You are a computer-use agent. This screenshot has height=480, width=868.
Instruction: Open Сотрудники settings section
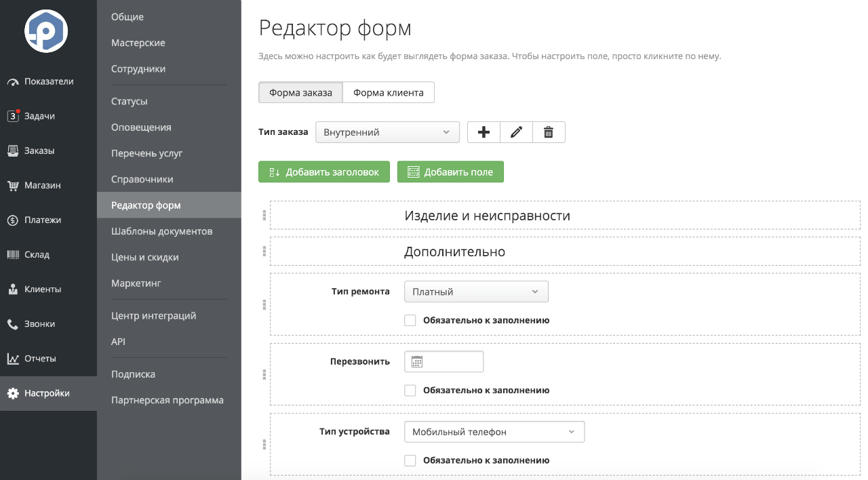point(138,69)
